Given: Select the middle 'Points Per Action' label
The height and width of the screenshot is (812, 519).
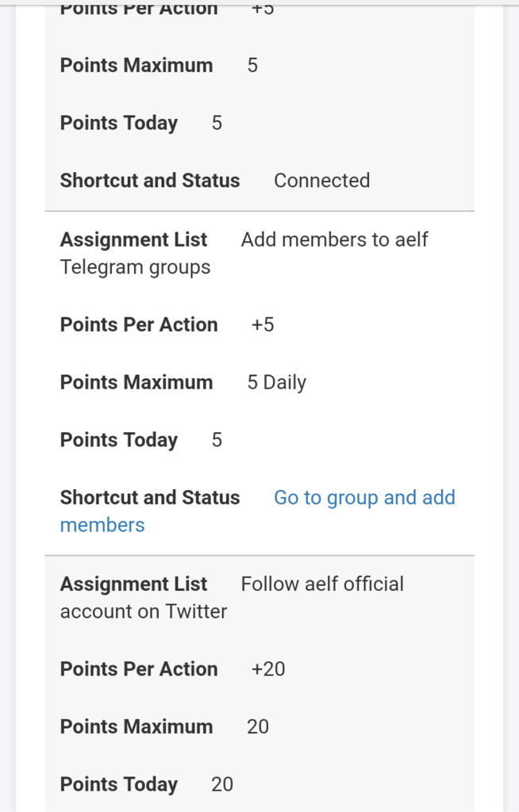Looking at the screenshot, I should (139, 324).
